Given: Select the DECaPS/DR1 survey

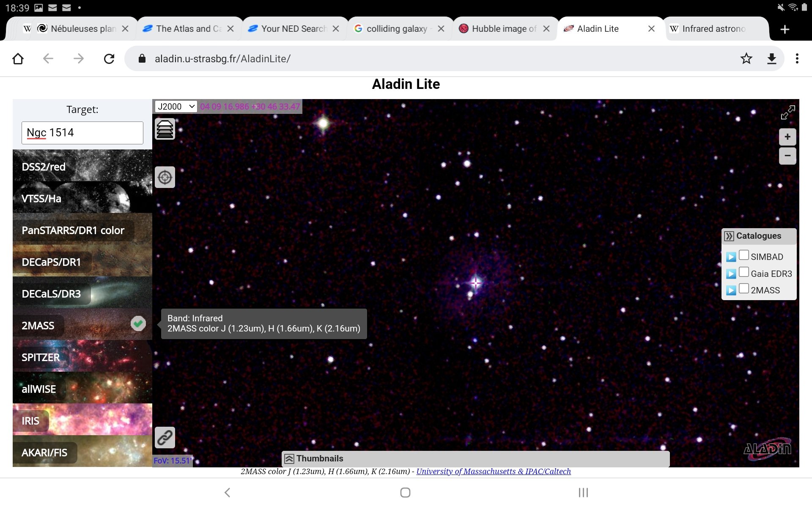Looking at the screenshot, I should pos(82,261).
